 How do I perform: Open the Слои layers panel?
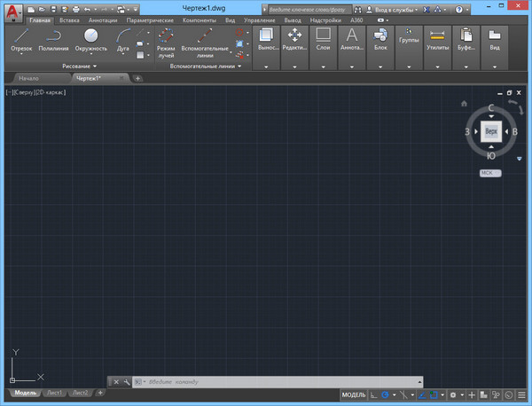[x=324, y=40]
